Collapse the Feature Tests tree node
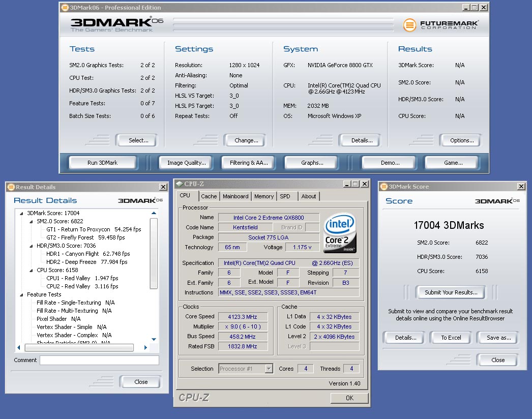This screenshot has height=419, width=532. point(21,295)
